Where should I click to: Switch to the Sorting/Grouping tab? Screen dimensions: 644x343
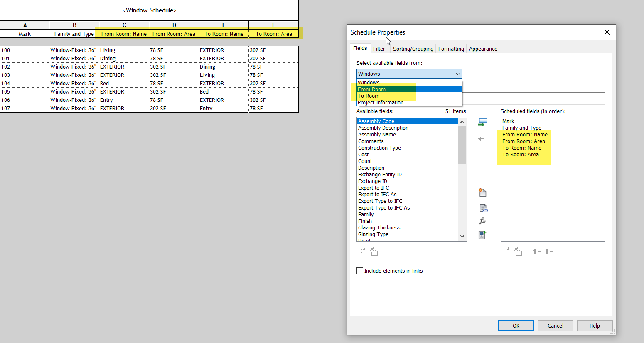point(413,49)
